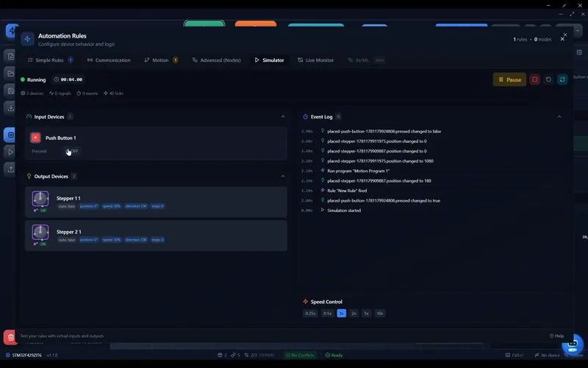The height and width of the screenshot is (368, 588).
Task: Set simulation speed to 5x
Action: (x=366, y=314)
